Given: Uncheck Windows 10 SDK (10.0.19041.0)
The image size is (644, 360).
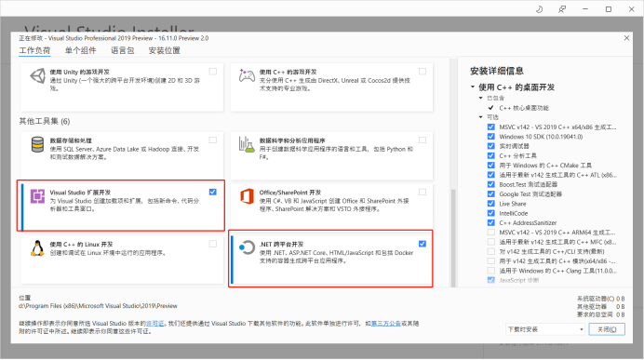Looking at the screenshot, I should (x=490, y=137).
